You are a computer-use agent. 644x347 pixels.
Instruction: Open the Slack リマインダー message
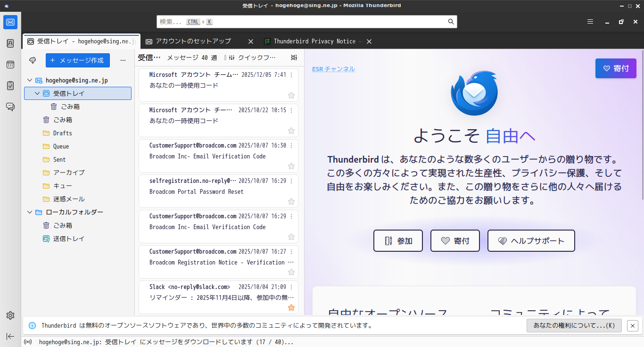point(218,297)
